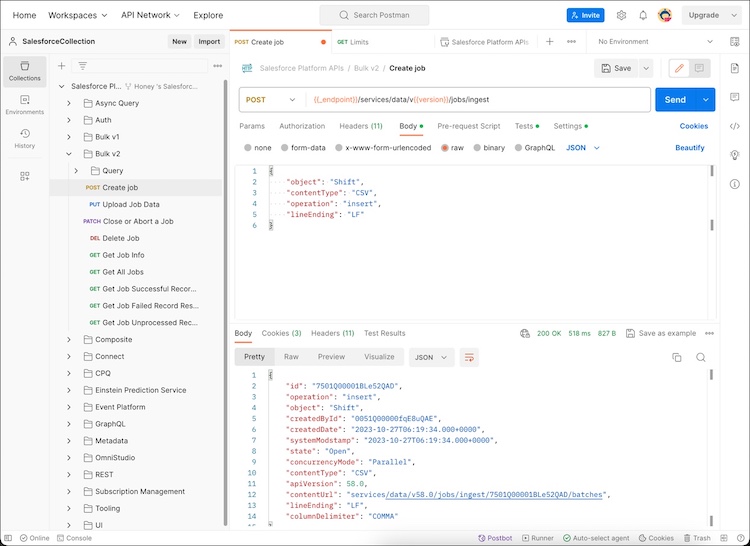Open the GET Limits request tab
Screen dimensions: 750x546
pos(353,42)
